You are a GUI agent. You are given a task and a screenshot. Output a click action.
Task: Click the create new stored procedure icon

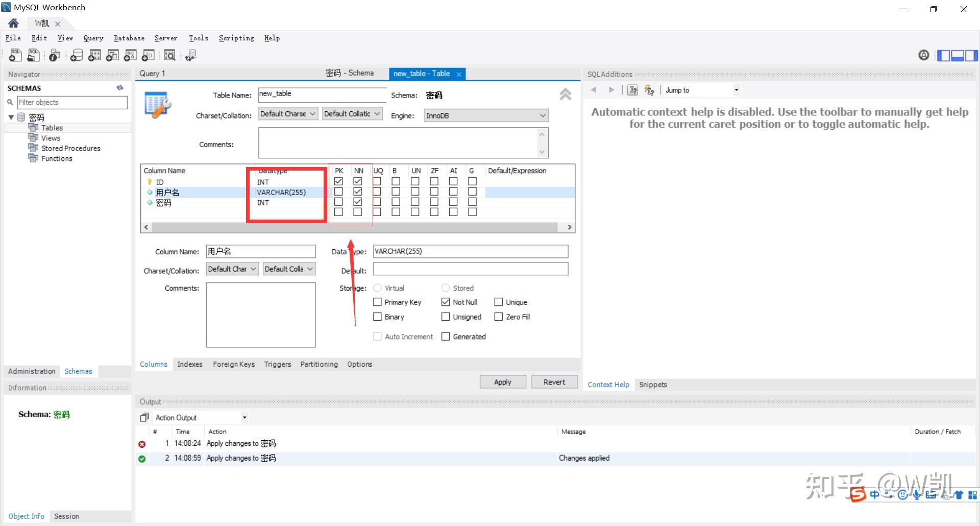pyautogui.click(x=130, y=55)
